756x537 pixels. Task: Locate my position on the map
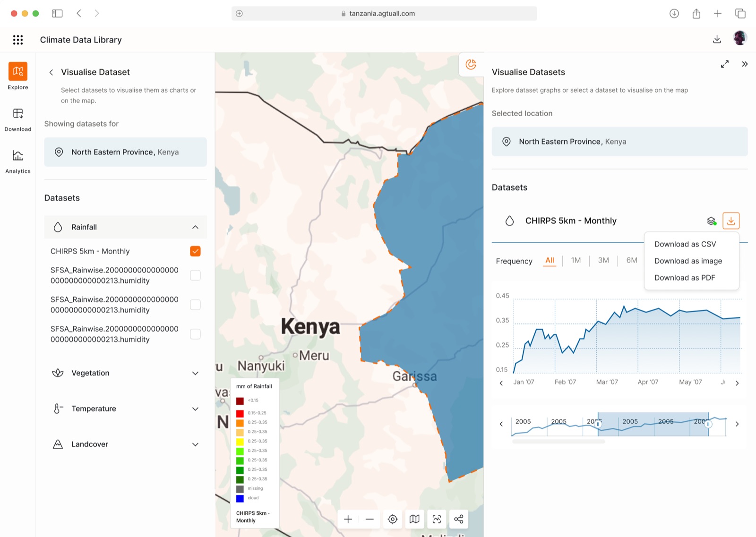point(393,519)
